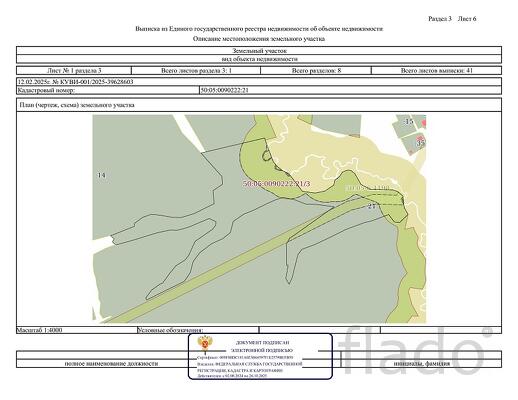Click the cell 'Лист № 1 раздела 3'
518x400 pixels.
(x=74, y=71)
